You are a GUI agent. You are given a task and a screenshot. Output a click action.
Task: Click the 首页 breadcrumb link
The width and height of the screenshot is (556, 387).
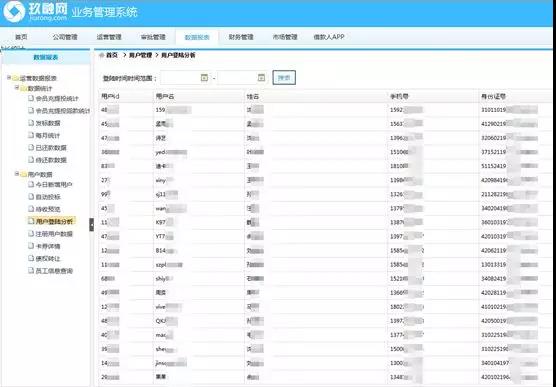click(x=112, y=55)
